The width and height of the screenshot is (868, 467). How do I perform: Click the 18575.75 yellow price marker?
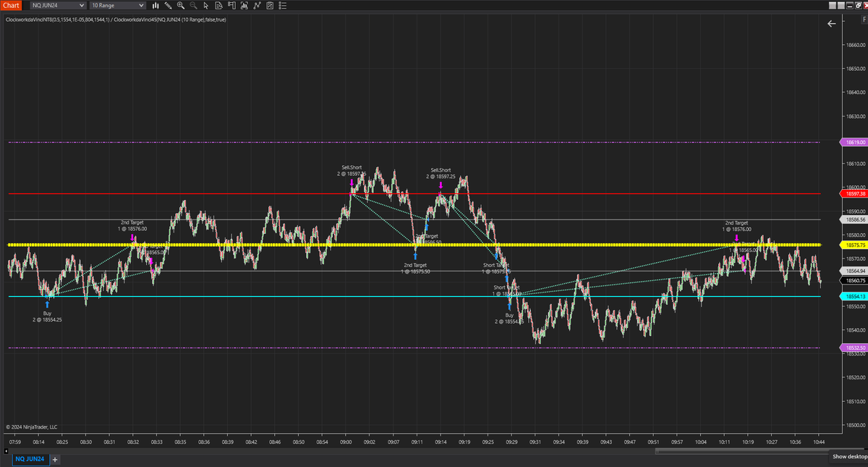point(854,245)
